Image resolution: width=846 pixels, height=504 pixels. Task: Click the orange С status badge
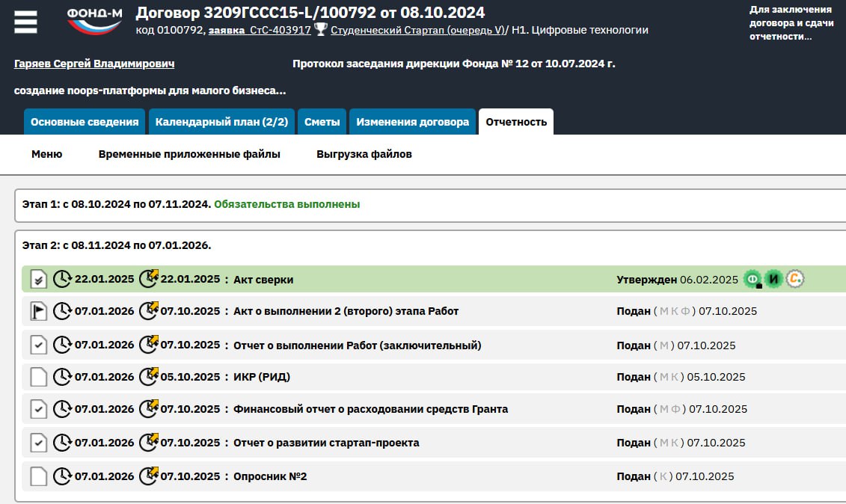pyautogui.click(x=795, y=280)
